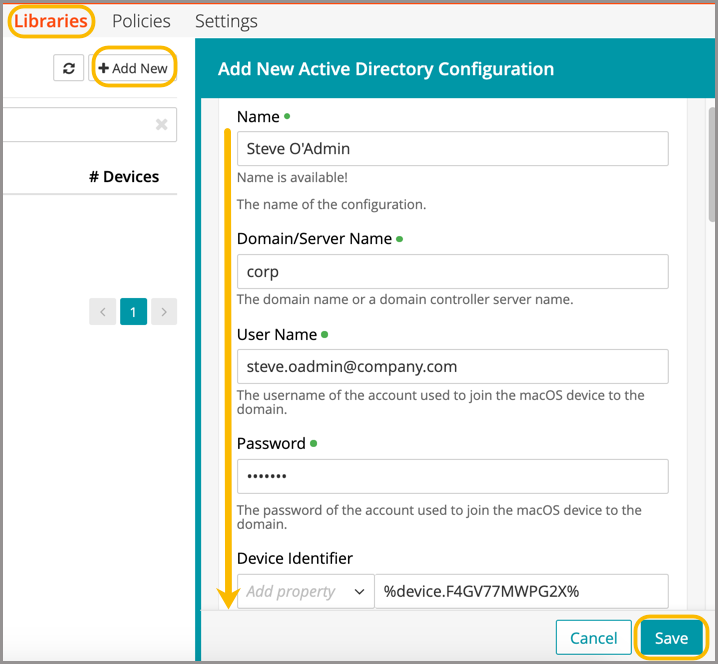Viewport: 718px width, 664px height.
Task: Focus the User Name field
Action: 452,366
